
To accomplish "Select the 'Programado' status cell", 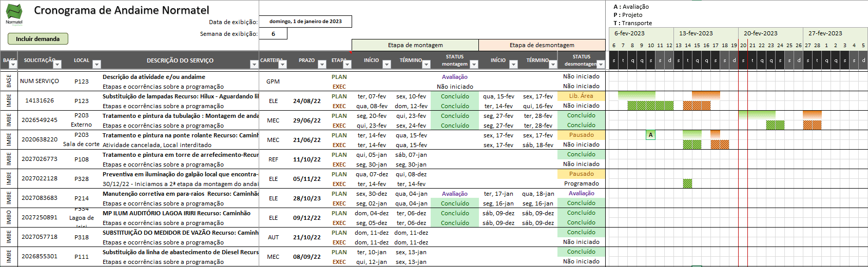I will click(x=581, y=183).
